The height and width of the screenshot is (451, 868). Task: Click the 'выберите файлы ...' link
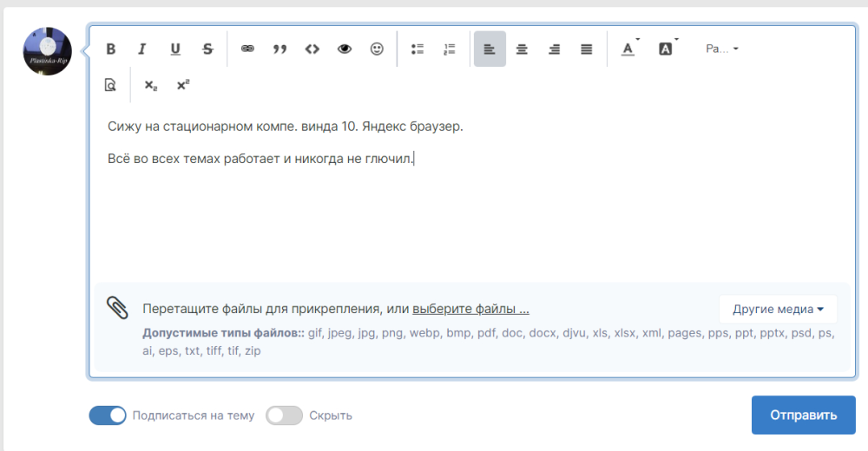470,309
